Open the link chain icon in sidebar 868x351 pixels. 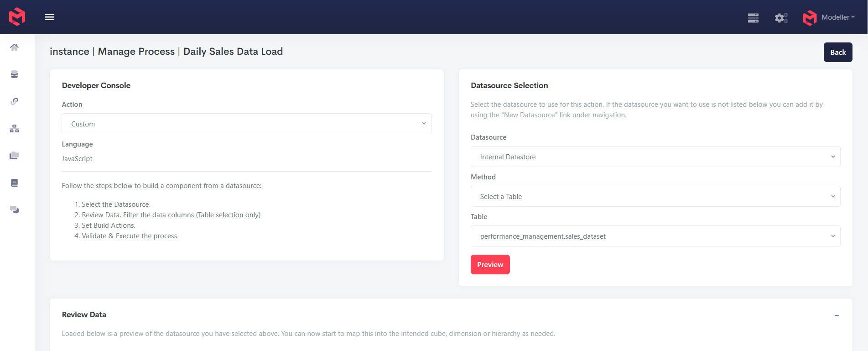point(15,101)
